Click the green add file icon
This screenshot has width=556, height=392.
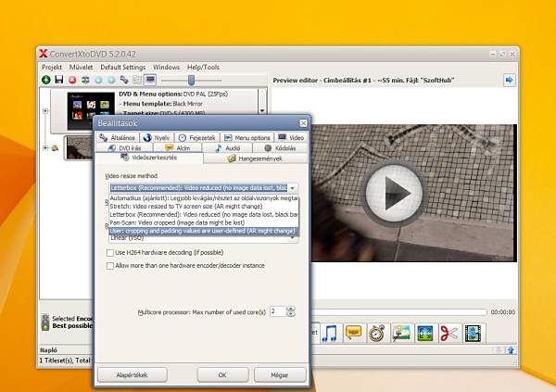(46, 80)
